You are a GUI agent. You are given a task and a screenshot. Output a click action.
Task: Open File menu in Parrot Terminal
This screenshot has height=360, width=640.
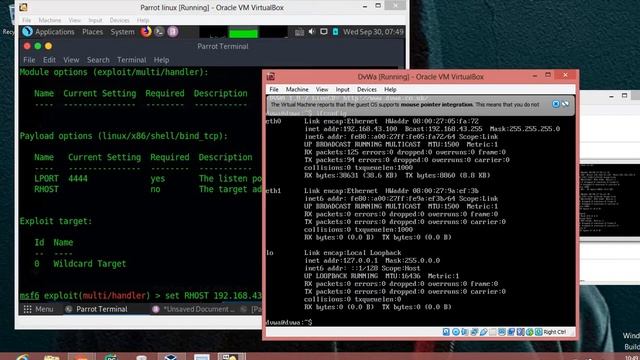click(x=29, y=60)
